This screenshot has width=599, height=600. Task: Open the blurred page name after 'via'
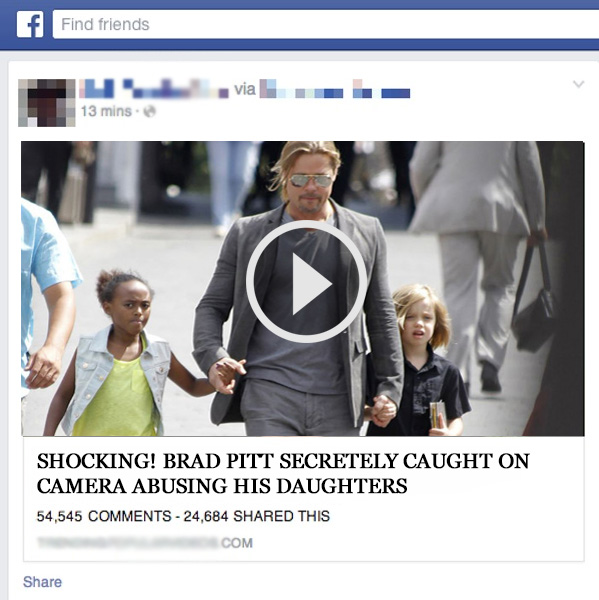335,88
